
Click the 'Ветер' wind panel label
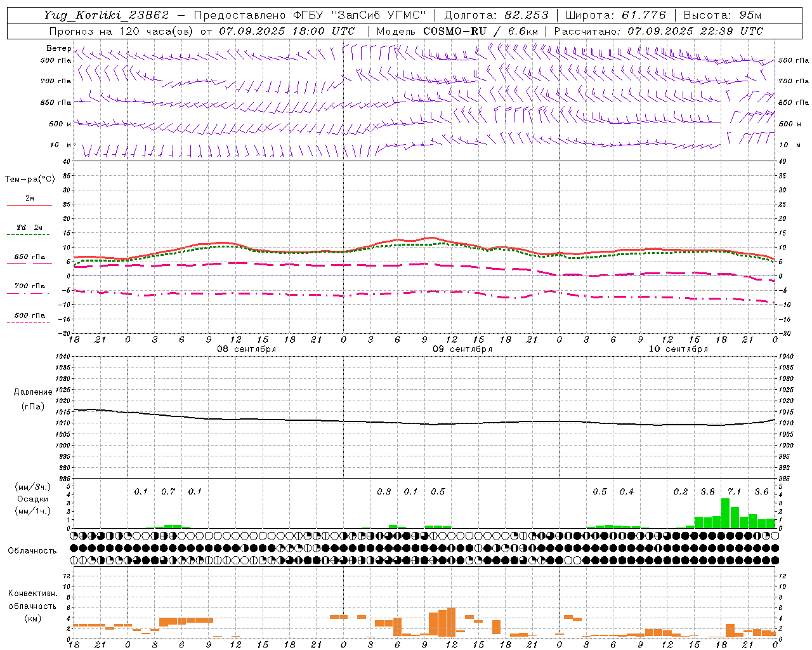tap(58, 48)
